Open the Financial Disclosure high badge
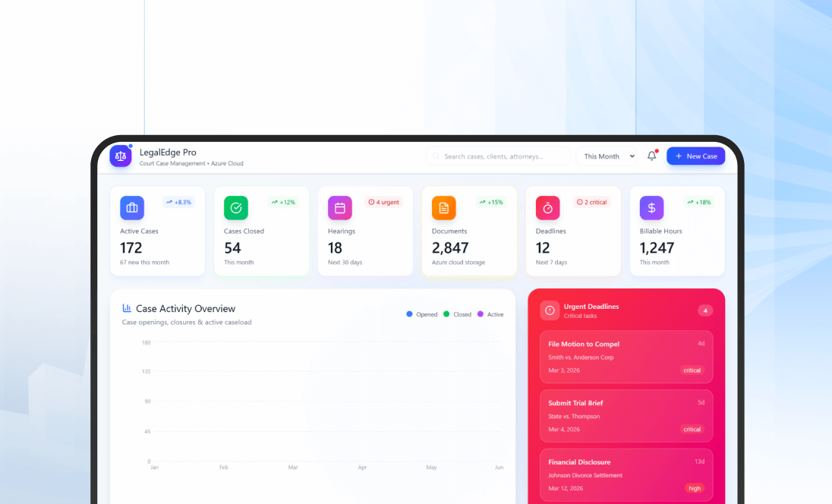Image resolution: width=832 pixels, height=504 pixels. coord(694,489)
